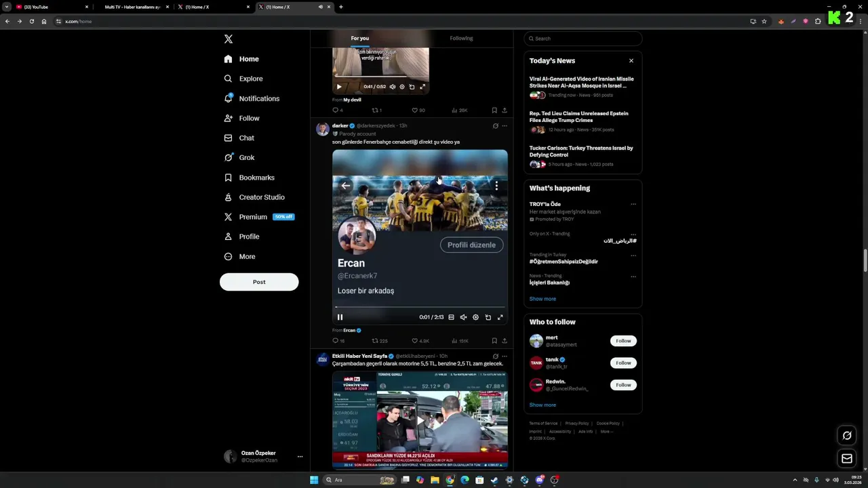Share darker's post
The height and width of the screenshot is (488, 868).
(505, 340)
